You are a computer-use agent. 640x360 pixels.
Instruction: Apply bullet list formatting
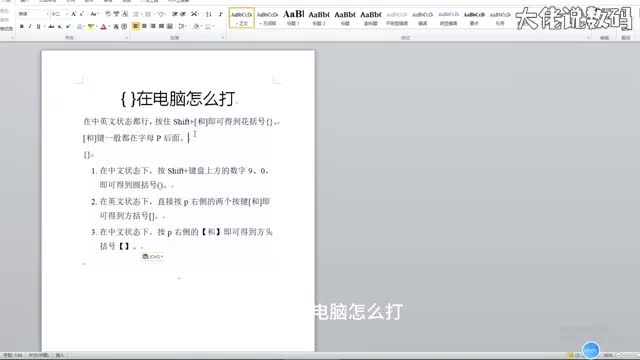click(136, 14)
